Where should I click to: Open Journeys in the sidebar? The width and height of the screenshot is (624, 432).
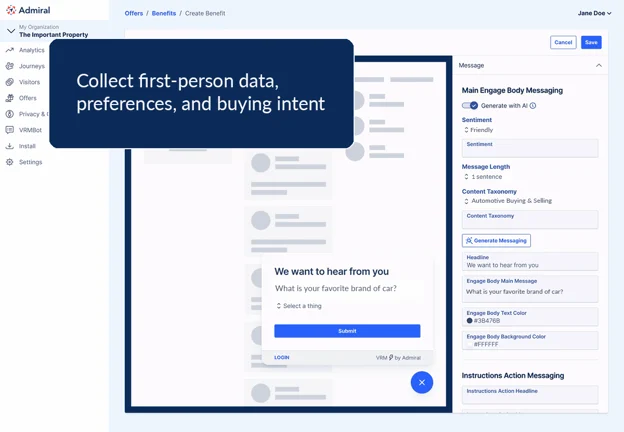click(x=32, y=66)
